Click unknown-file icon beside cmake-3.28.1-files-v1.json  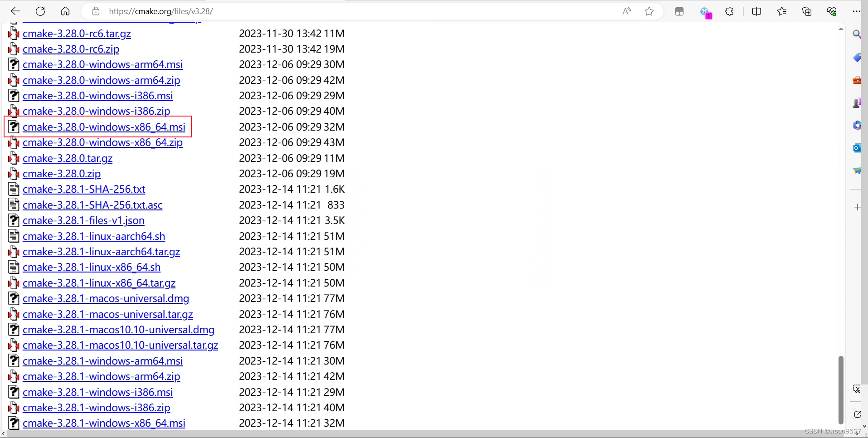point(14,220)
